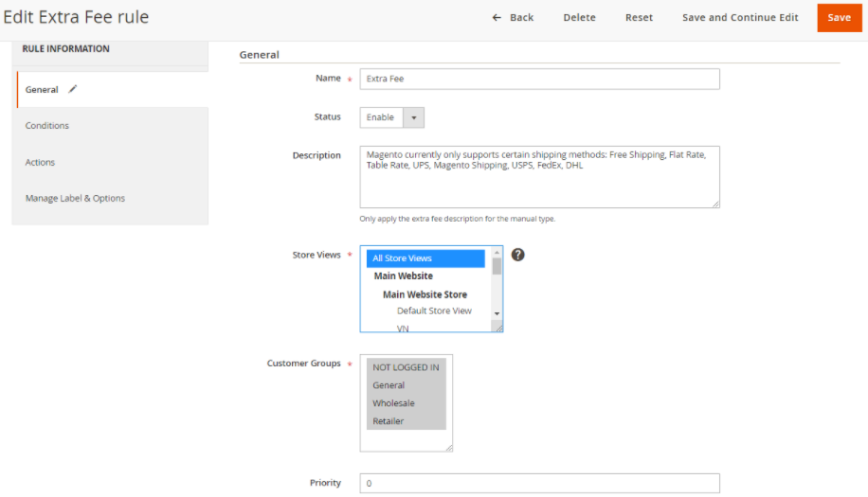
Task: Click the pencil edit icon beside General
Action: click(73, 89)
